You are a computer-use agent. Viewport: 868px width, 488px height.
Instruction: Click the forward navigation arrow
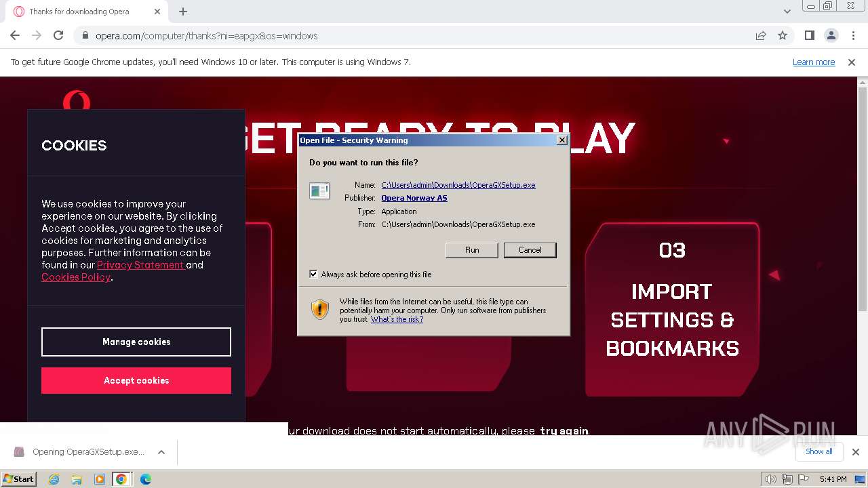click(x=37, y=35)
